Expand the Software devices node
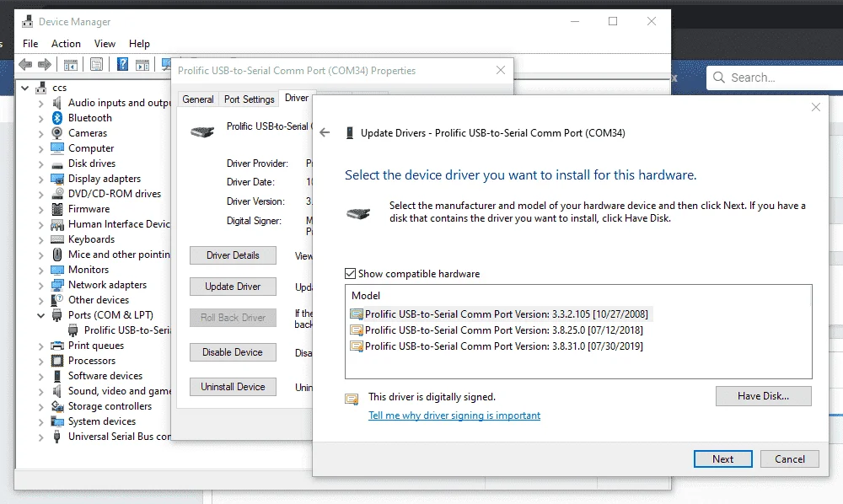The image size is (843, 504). tap(40, 376)
